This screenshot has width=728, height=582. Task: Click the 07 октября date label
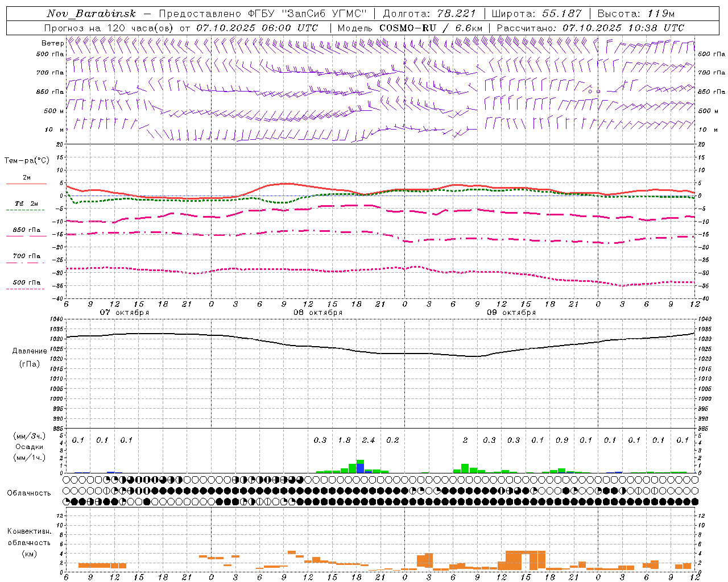click(x=125, y=313)
